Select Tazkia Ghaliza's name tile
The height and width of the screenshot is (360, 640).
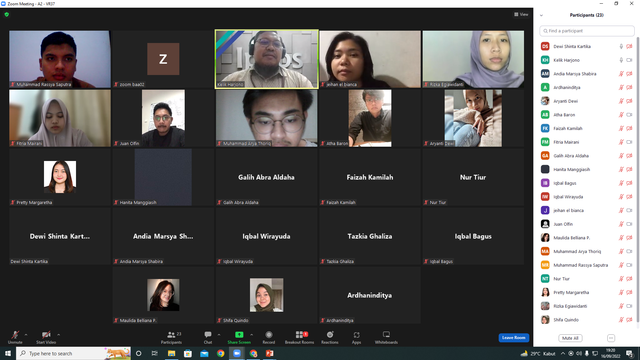click(370, 236)
